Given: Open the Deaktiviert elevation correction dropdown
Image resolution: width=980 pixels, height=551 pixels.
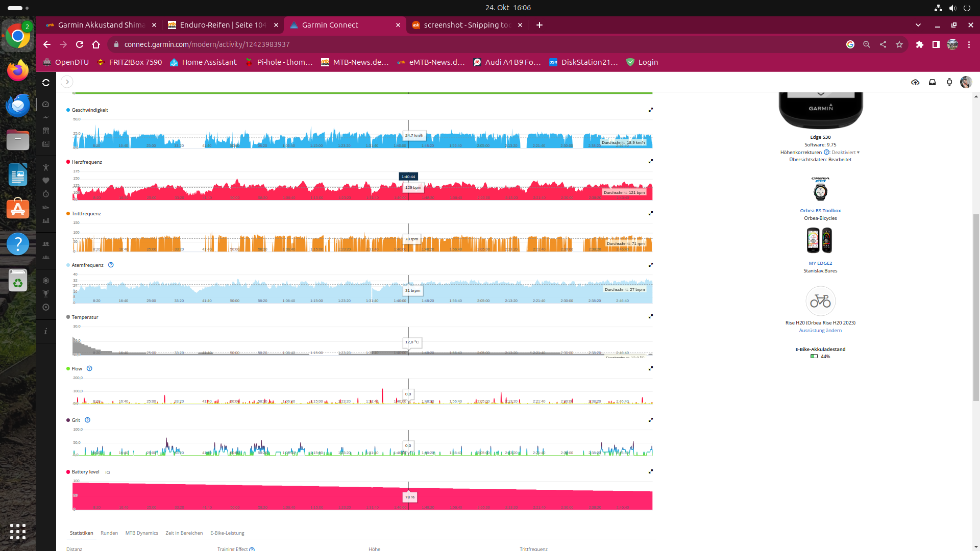Looking at the screenshot, I should 845,152.
